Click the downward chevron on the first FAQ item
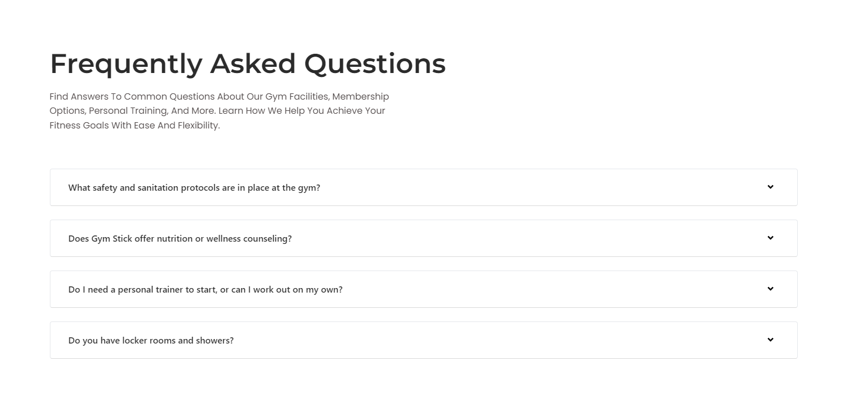This screenshot has width=868, height=412. [770, 187]
